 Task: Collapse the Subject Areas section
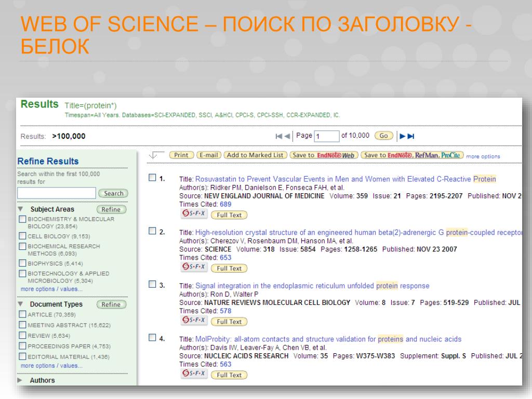coord(20,209)
